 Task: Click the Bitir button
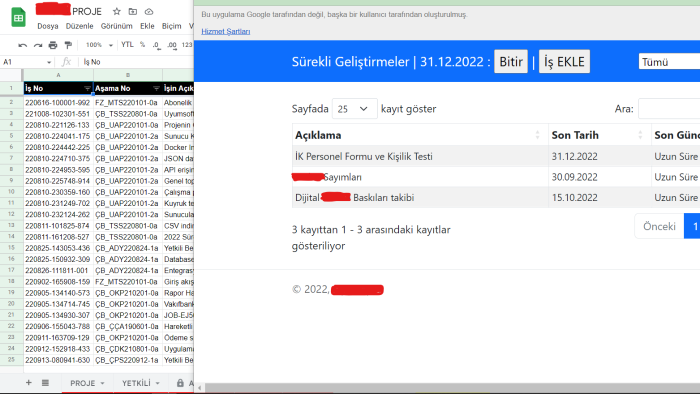click(x=511, y=62)
